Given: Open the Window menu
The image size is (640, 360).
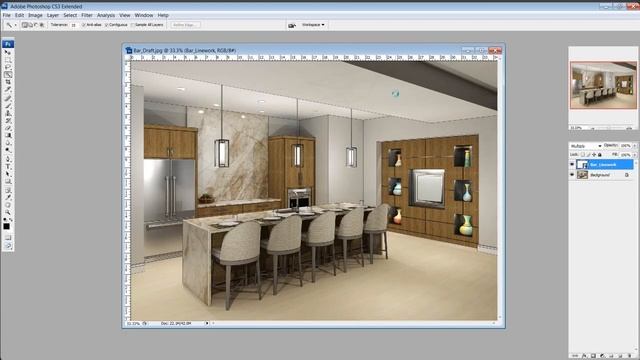Looking at the screenshot, I should 144,15.
